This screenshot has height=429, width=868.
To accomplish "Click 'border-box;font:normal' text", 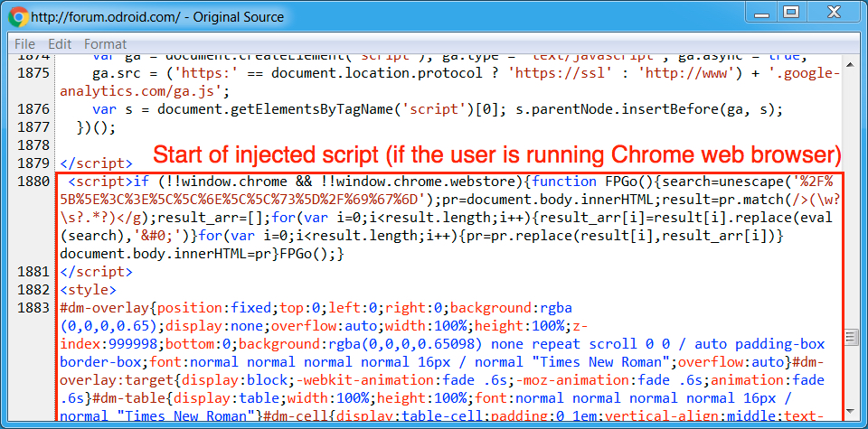I will pos(149,362).
